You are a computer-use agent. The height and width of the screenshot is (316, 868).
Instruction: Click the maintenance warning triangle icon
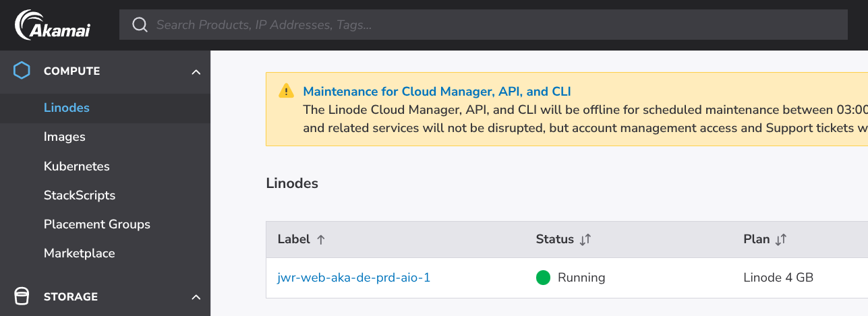tap(287, 92)
